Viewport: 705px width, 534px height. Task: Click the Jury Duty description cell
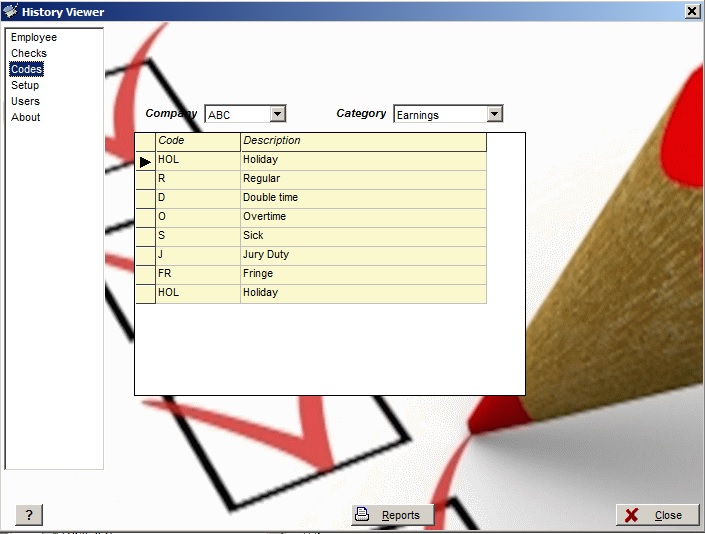(363, 255)
